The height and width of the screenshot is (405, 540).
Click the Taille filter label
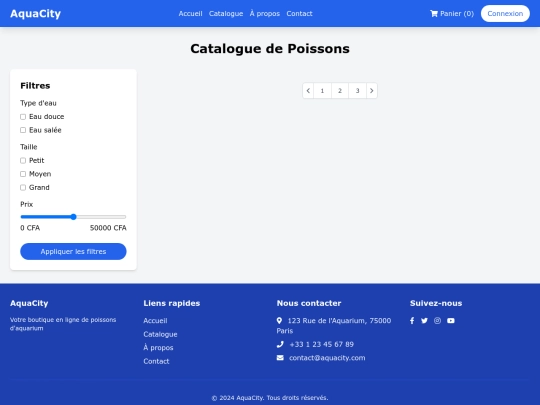29,147
